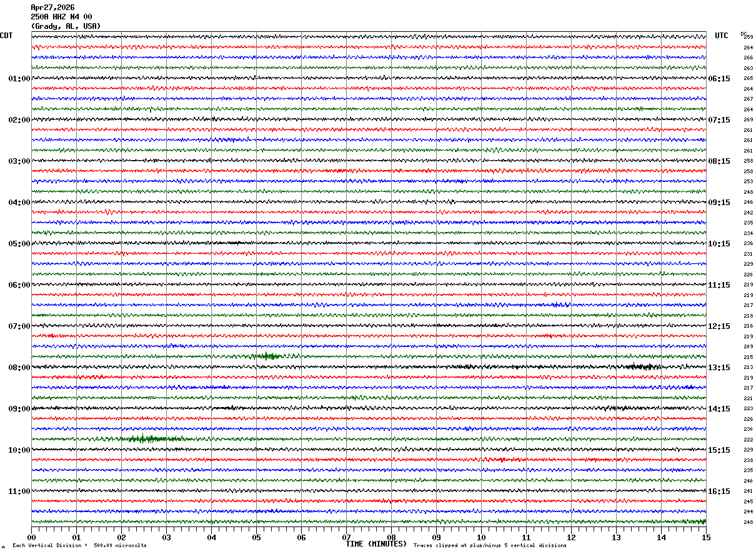Pick minute tick label 07 on time axis
Image resolution: width=756 pixels, height=554 pixels.
pyautogui.click(x=346, y=537)
